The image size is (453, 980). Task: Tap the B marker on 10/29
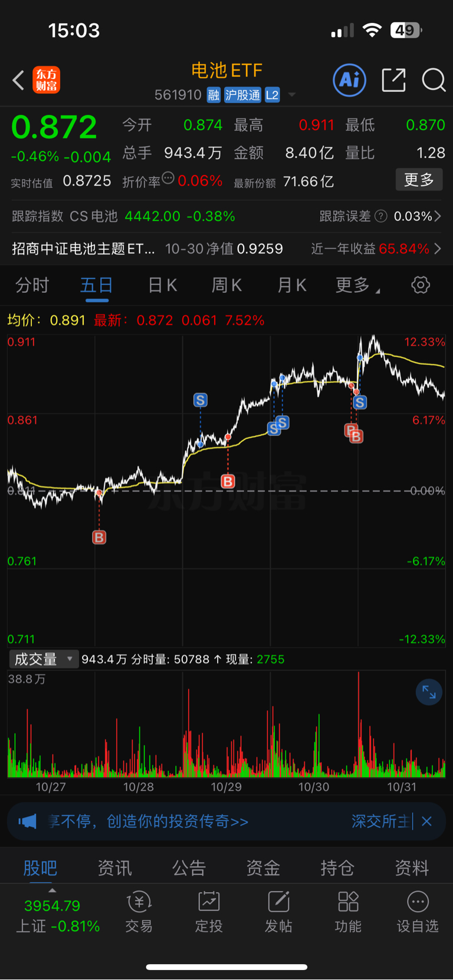tap(228, 481)
